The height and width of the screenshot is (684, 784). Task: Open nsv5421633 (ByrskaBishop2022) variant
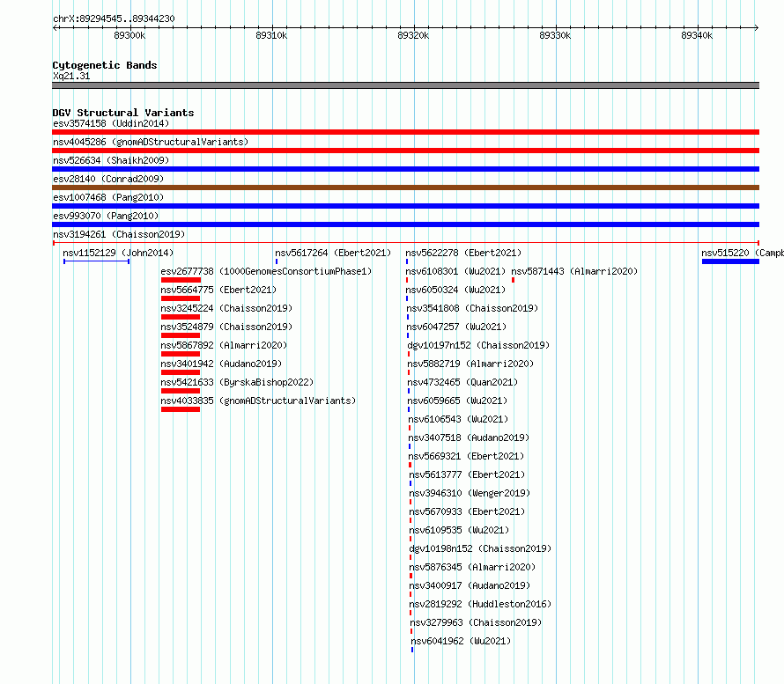click(237, 382)
